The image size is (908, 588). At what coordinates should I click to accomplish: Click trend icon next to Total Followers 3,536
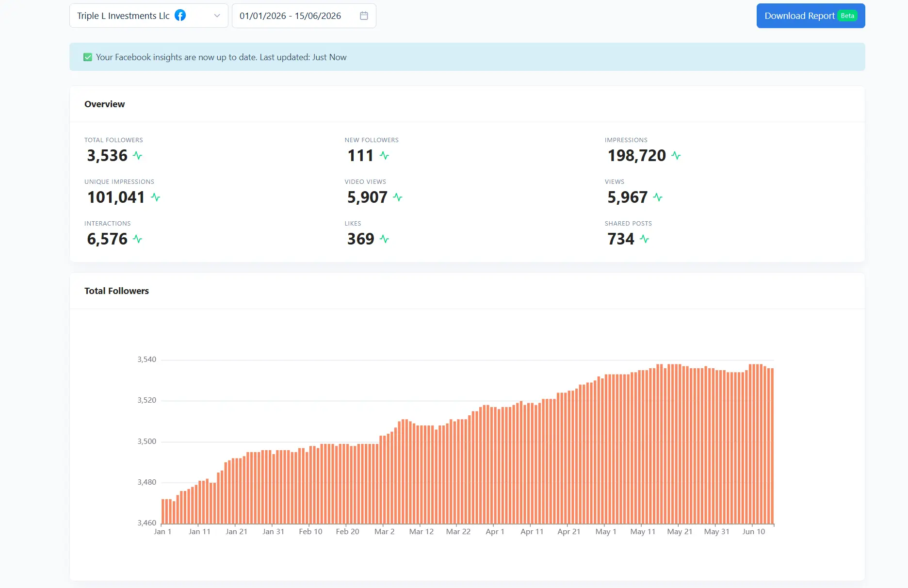(138, 156)
